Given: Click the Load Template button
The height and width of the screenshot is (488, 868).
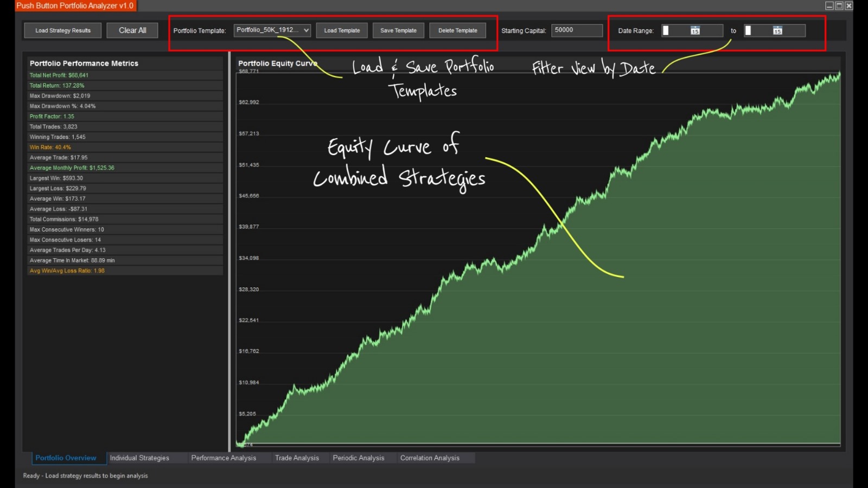Looking at the screenshot, I should (342, 30).
